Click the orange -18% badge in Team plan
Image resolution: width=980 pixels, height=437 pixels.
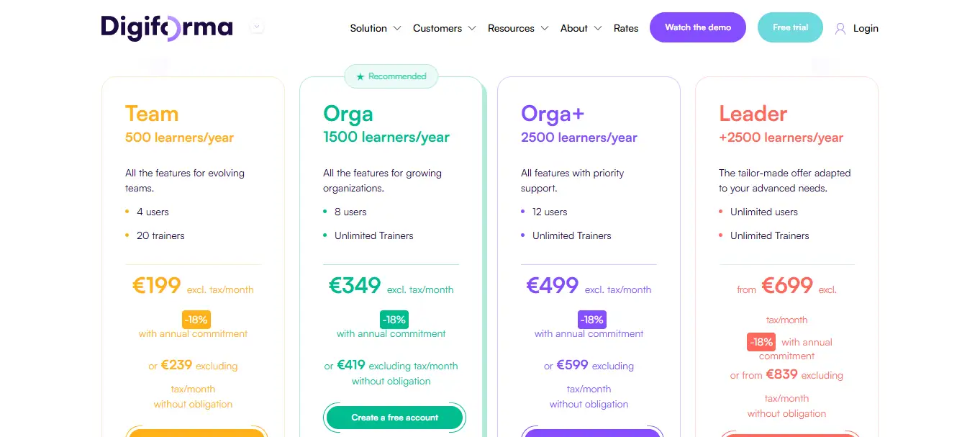click(196, 320)
